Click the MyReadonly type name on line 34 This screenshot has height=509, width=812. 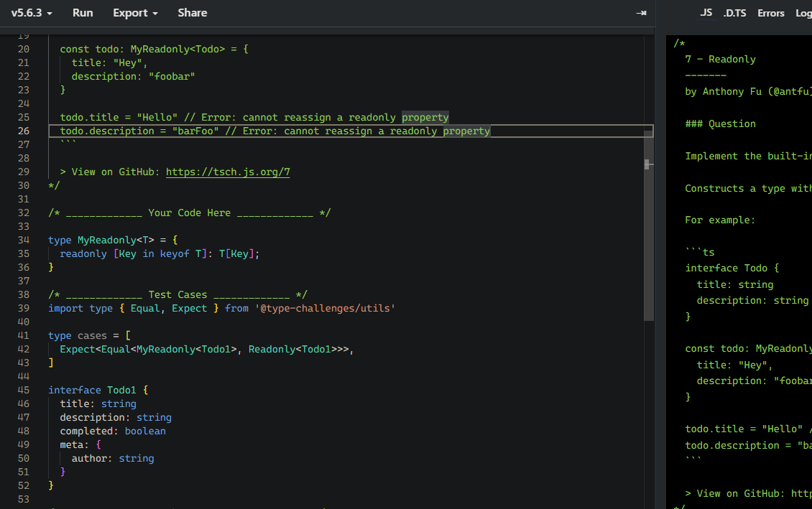[x=107, y=240]
